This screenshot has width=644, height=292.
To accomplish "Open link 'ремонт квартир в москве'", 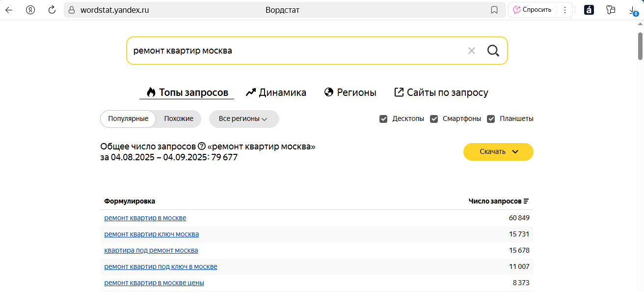I will coord(145,218).
